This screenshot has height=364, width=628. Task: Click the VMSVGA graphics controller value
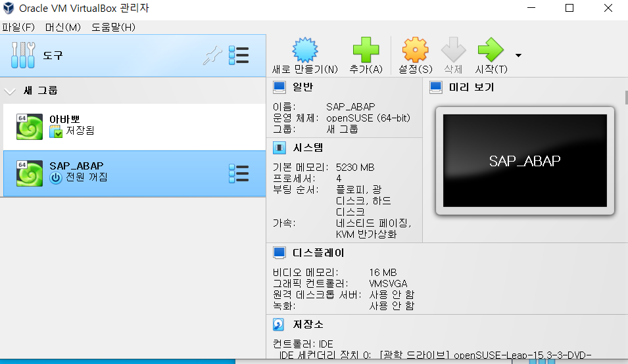click(x=388, y=284)
